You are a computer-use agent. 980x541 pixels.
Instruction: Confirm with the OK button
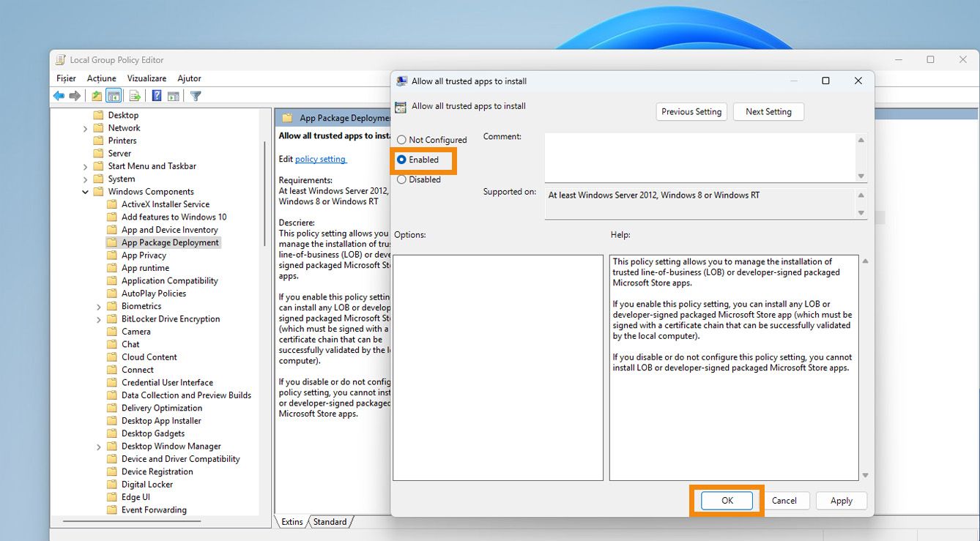727,501
